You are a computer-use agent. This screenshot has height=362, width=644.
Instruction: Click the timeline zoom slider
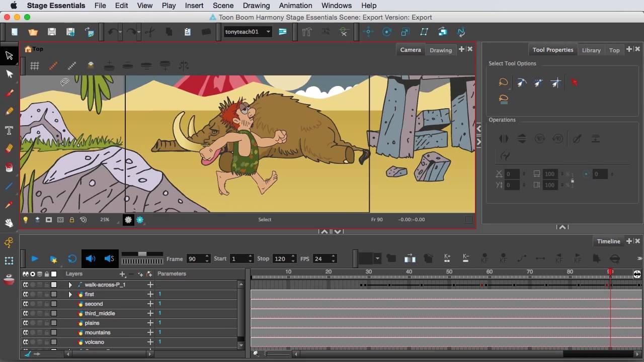278,354
